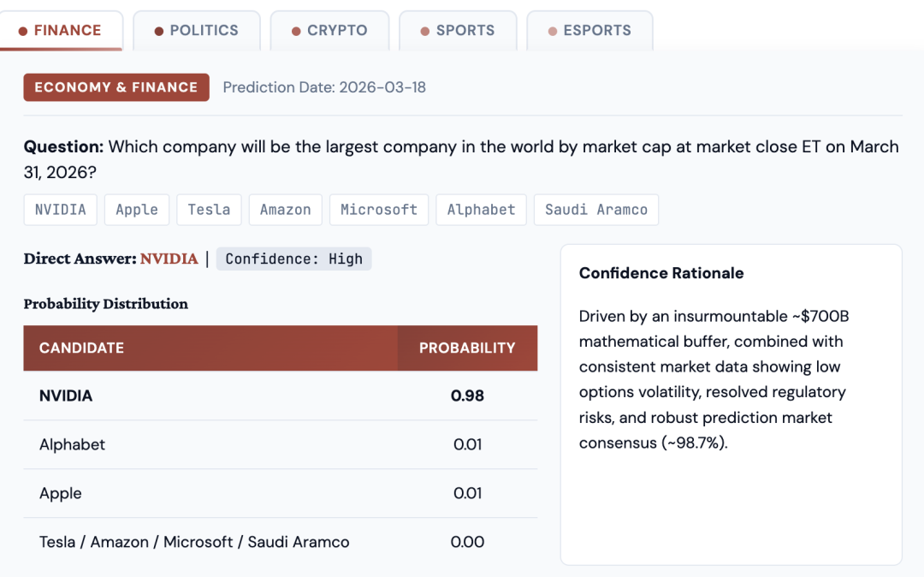Select the Microsoft option chip
Screen dimensions: 924x577
pos(379,210)
